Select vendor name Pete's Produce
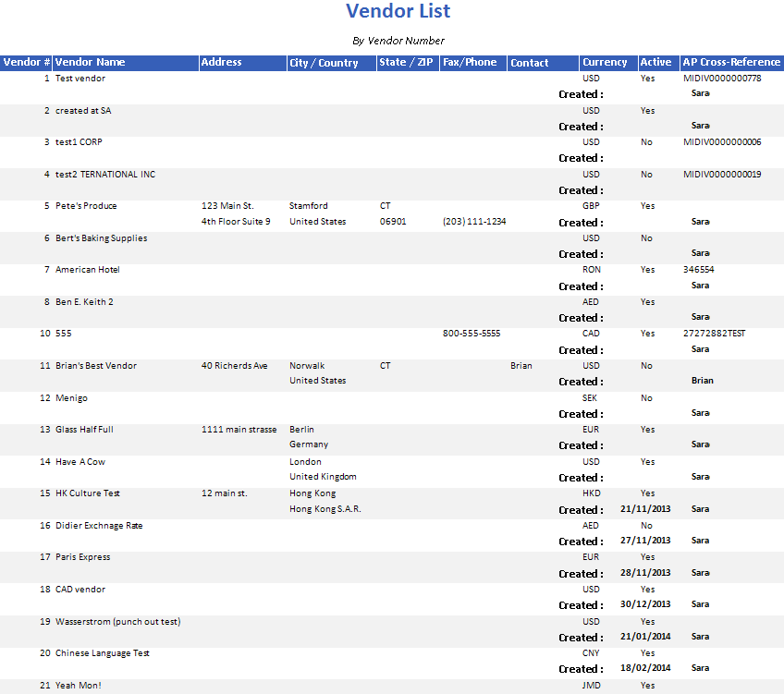Viewport: 784px width, 694px height. [x=86, y=206]
